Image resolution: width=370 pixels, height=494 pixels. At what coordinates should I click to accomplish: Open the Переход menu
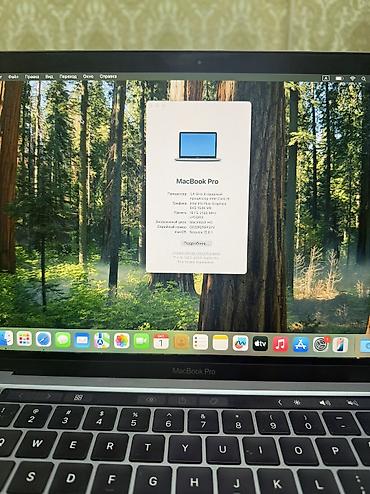point(68,77)
